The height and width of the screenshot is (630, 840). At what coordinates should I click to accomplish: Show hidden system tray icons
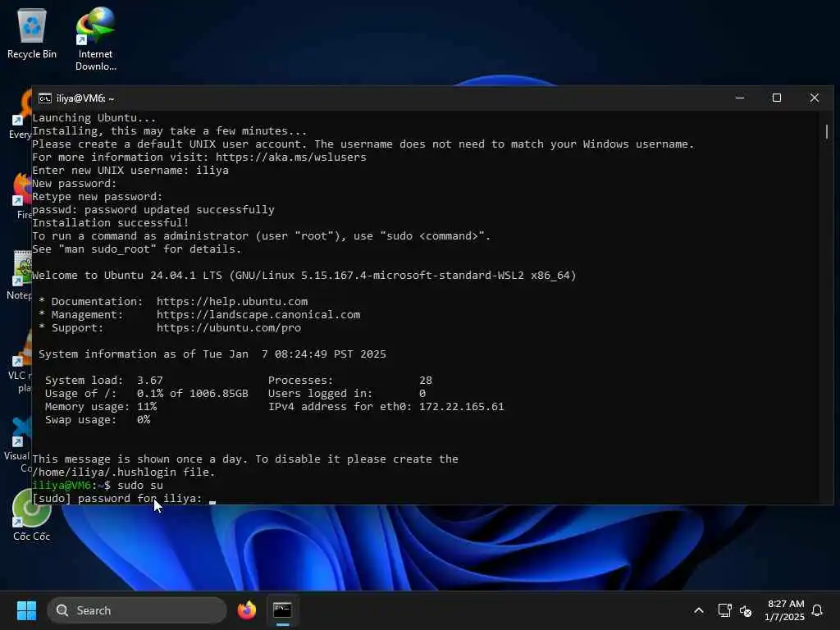coord(699,610)
